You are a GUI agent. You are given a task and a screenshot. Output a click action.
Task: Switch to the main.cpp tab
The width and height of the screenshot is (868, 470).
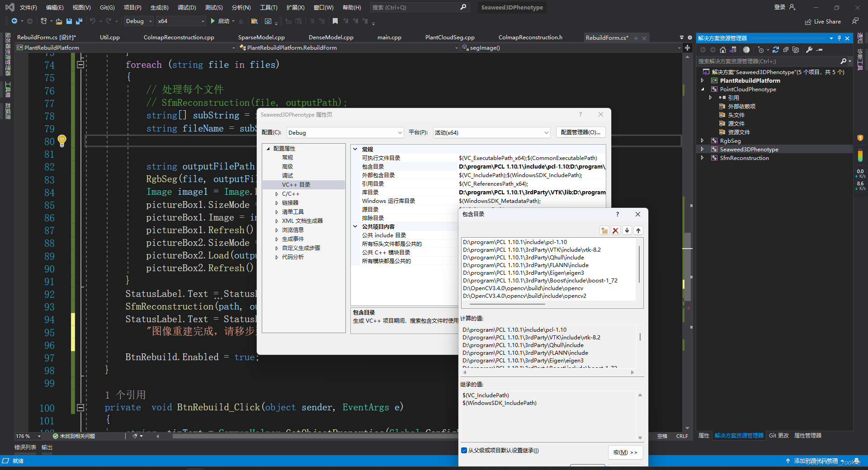pos(388,37)
